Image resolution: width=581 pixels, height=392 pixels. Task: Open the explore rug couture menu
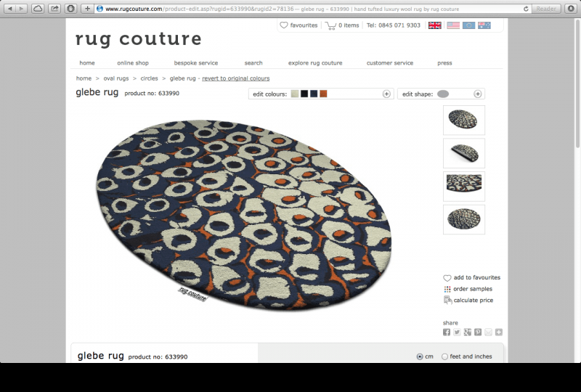[315, 63]
